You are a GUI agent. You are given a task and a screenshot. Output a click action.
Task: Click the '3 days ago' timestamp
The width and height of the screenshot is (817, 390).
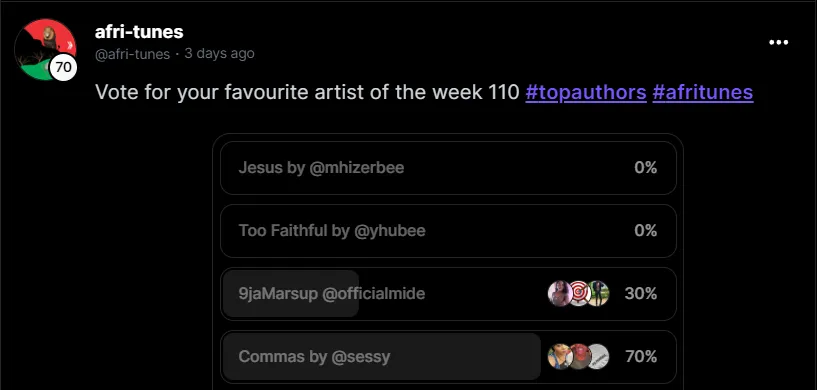click(219, 53)
